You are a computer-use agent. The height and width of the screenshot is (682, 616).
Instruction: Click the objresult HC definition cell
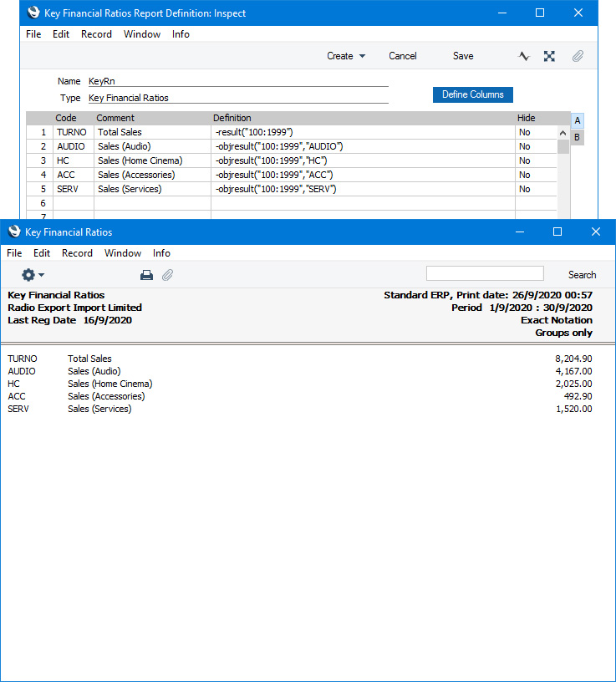(363, 161)
